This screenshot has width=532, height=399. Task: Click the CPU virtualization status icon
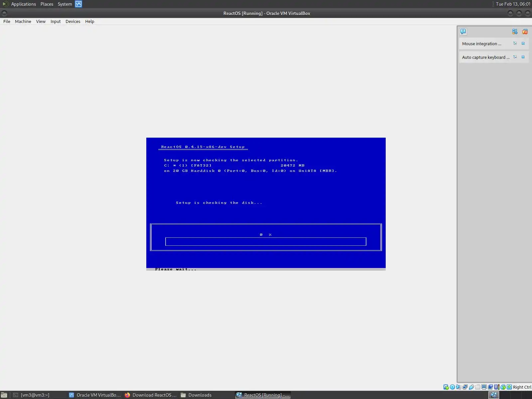497,387
